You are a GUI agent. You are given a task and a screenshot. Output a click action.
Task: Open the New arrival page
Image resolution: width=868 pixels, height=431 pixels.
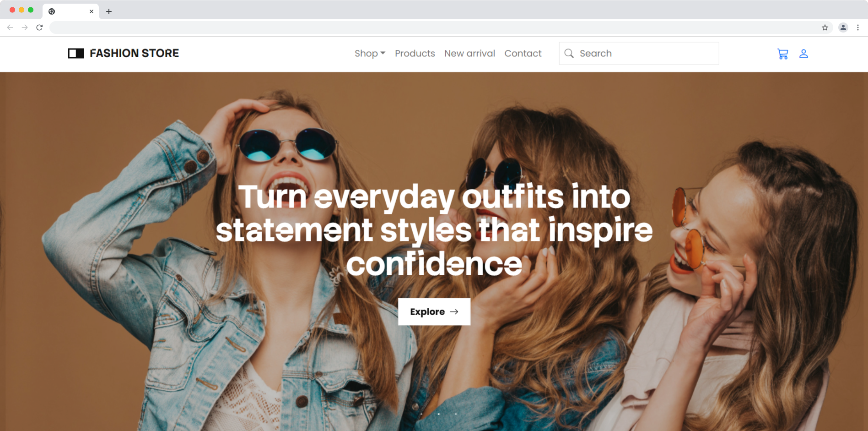click(469, 54)
